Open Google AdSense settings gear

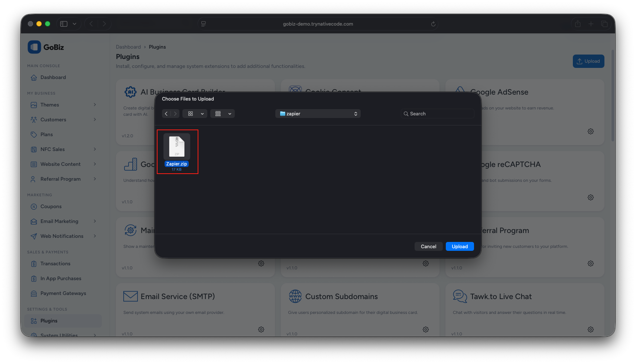(591, 131)
